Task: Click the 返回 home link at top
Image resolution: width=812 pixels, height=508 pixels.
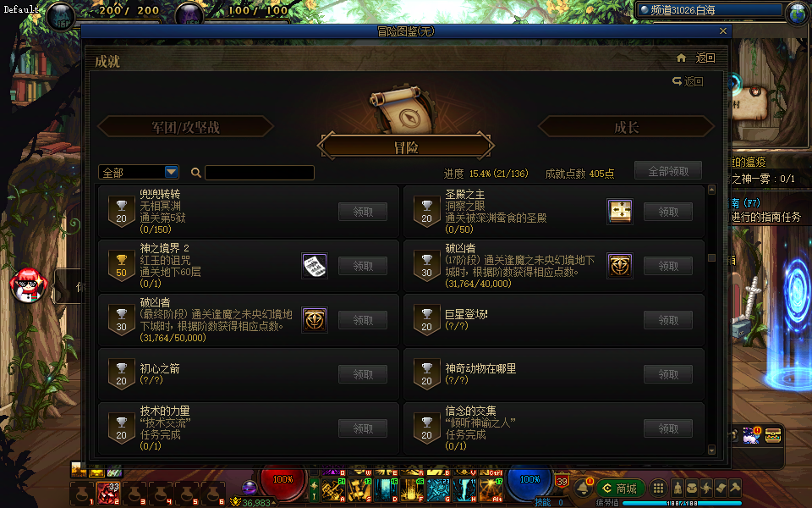Action: (x=696, y=58)
